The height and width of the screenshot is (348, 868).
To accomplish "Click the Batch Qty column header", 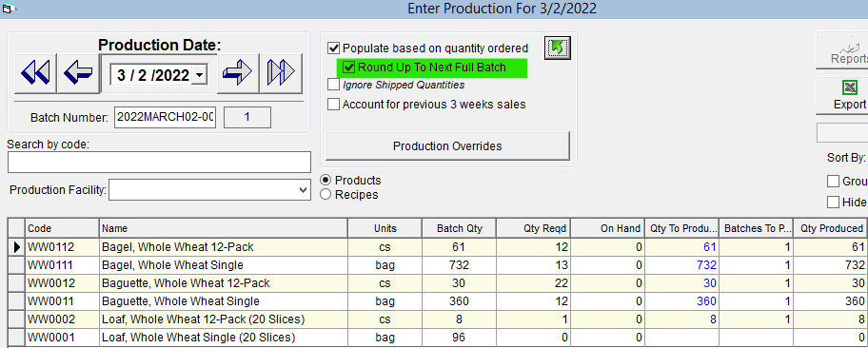I will (459, 228).
